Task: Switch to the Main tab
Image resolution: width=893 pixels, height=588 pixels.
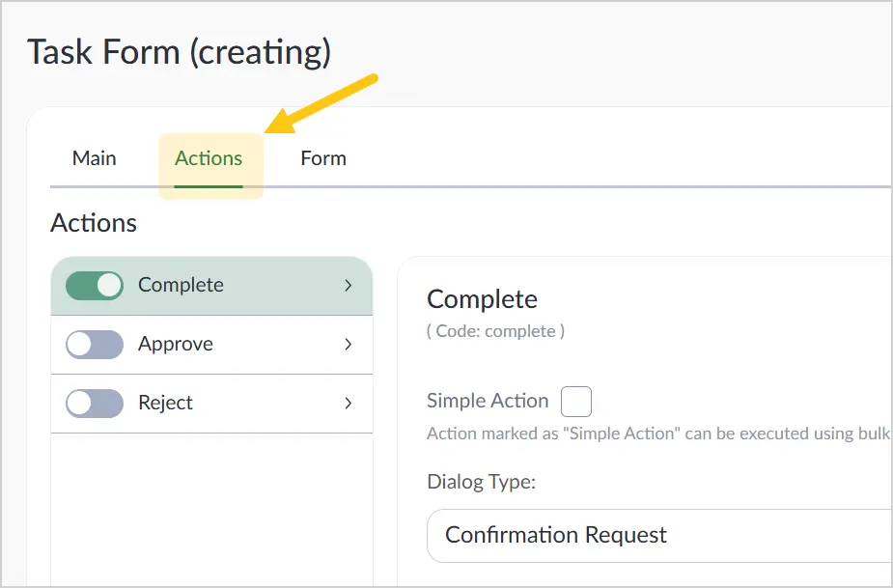Action: (x=94, y=157)
